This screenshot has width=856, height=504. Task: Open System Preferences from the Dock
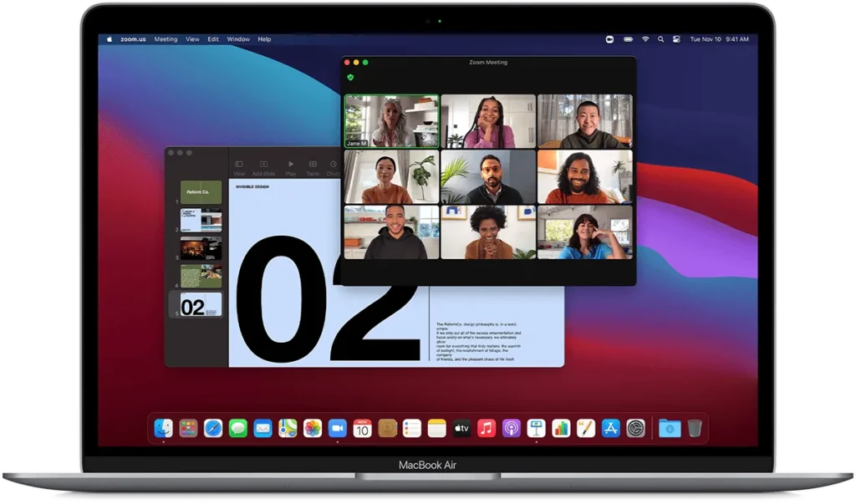(635, 429)
